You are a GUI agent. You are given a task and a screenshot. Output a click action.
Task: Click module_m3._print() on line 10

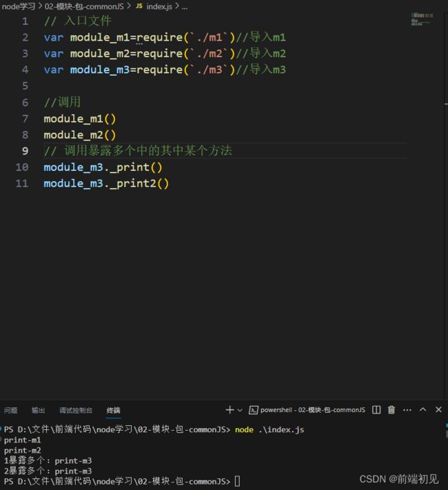tap(103, 167)
